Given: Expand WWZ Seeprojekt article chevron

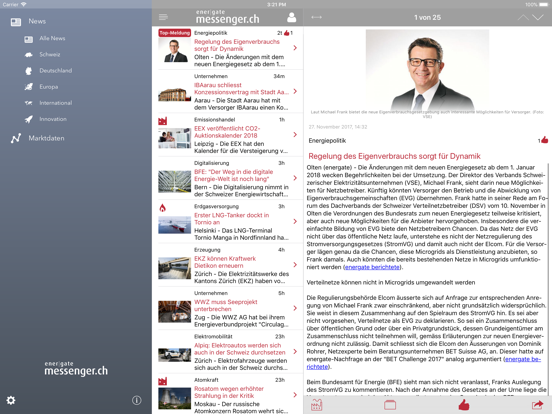Looking at the screenshot, I should (x=295, y=308).
